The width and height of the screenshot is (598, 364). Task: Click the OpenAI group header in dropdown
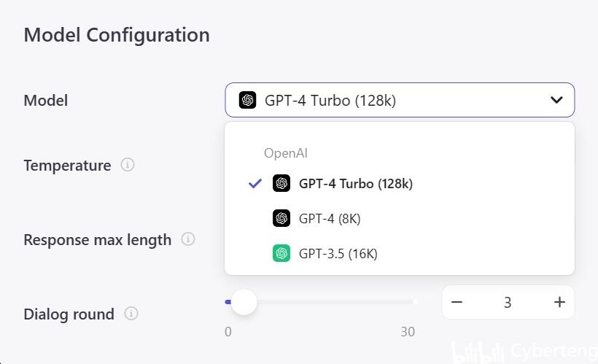[x=286, y=153]
